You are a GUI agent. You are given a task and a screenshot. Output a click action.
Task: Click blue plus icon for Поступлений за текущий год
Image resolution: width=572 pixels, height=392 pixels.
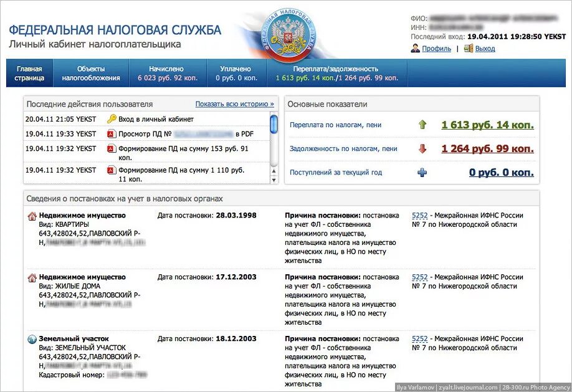click(x=422, y=172)
